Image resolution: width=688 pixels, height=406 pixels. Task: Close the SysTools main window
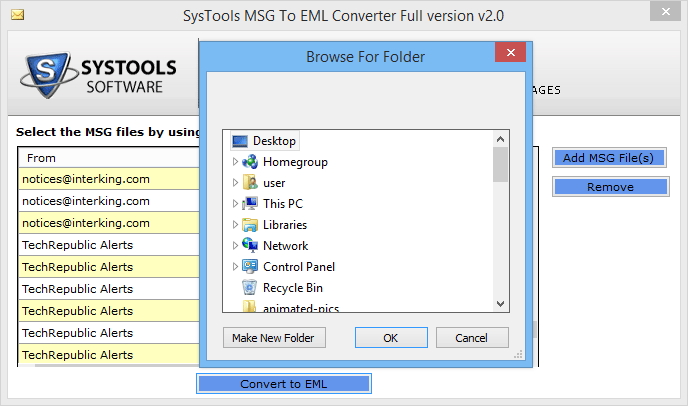[x=665, y=11]
